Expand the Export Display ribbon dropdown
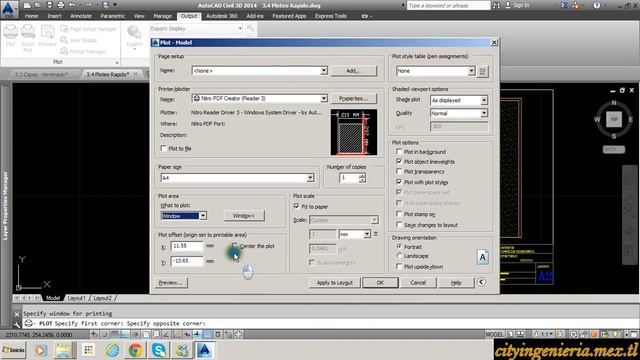Viewport: 640px width, 360px height. (x=240, y=29)
